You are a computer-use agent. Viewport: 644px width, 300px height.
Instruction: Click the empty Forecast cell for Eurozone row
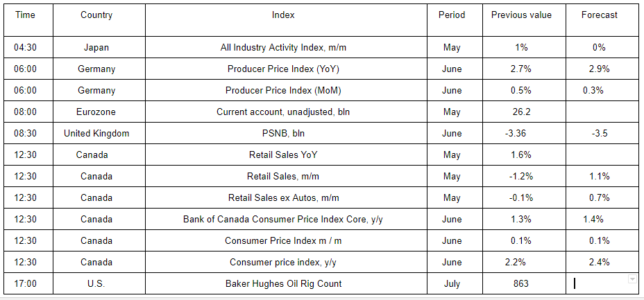pyautogui.click(x=600, y=112)
